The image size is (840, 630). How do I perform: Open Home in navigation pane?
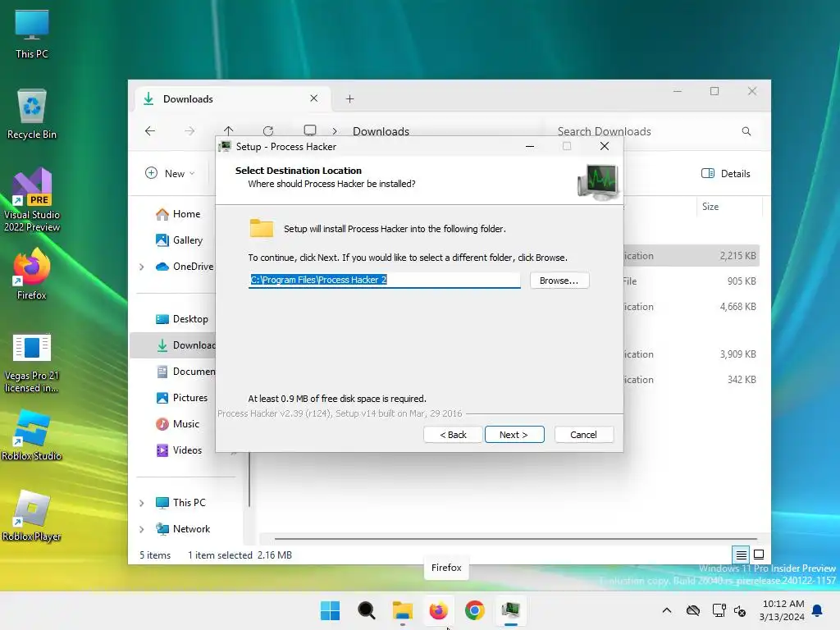pyautogui.click(x=178, y=214)
